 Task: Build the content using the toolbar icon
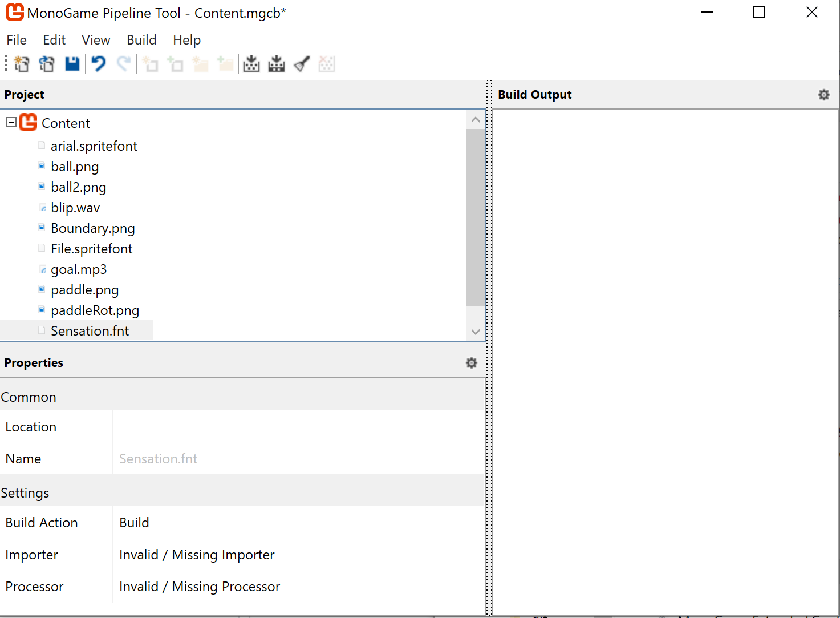(251, 64)
